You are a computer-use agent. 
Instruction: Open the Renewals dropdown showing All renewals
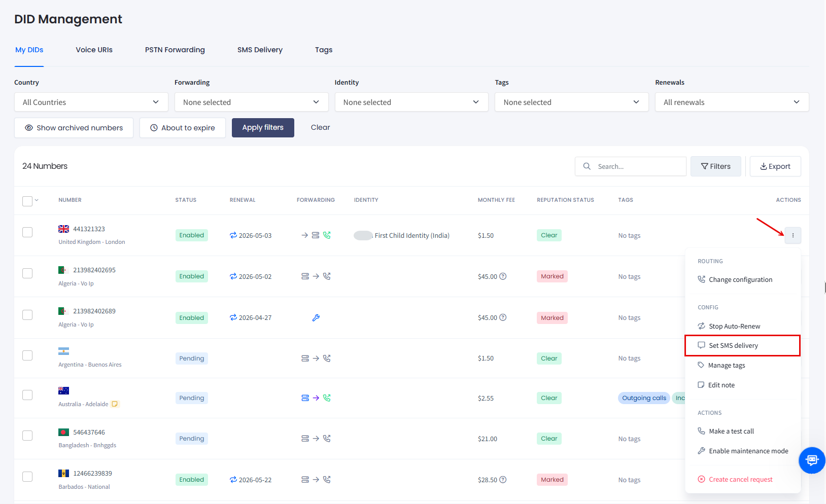tap(732, 102)
